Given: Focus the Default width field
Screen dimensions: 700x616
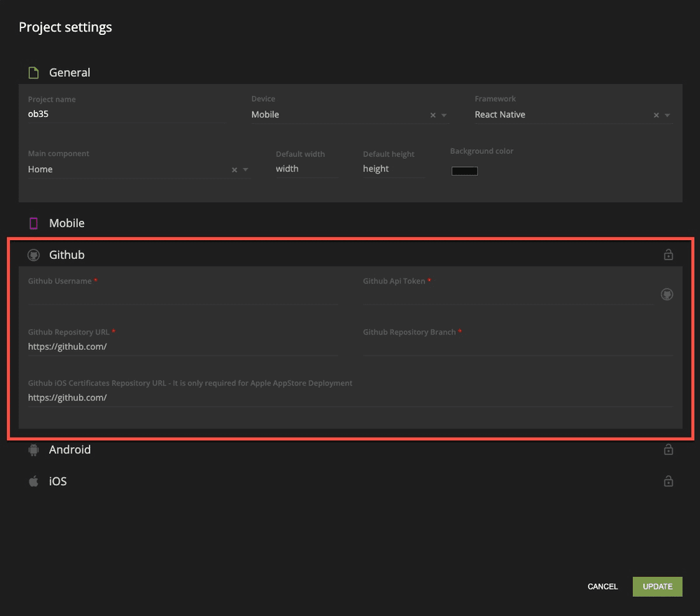Looking at the screenshot, I should click(307, 169).
